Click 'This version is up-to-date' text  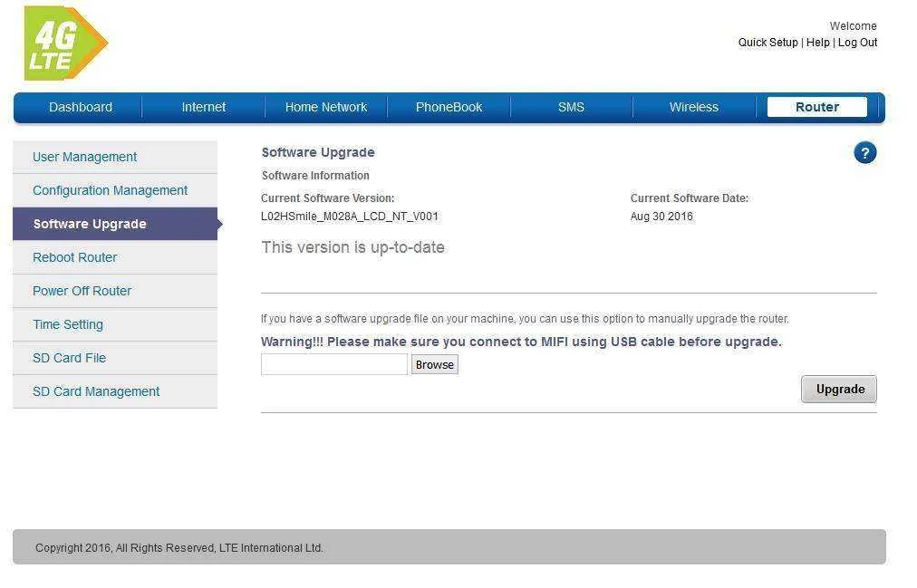pyautogui.click(x=352, y=248)
